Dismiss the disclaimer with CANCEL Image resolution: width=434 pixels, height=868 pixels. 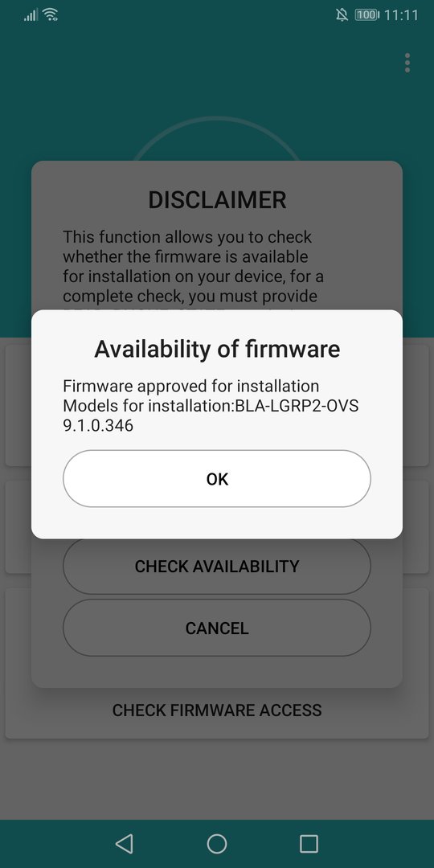pos(217,628)
